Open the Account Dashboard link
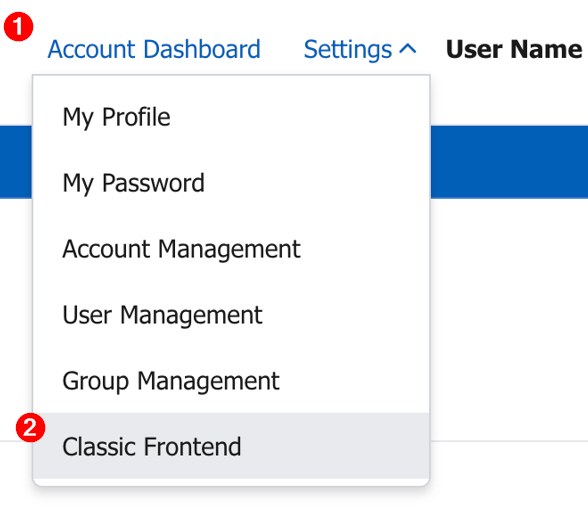 (x=154, y=50)
